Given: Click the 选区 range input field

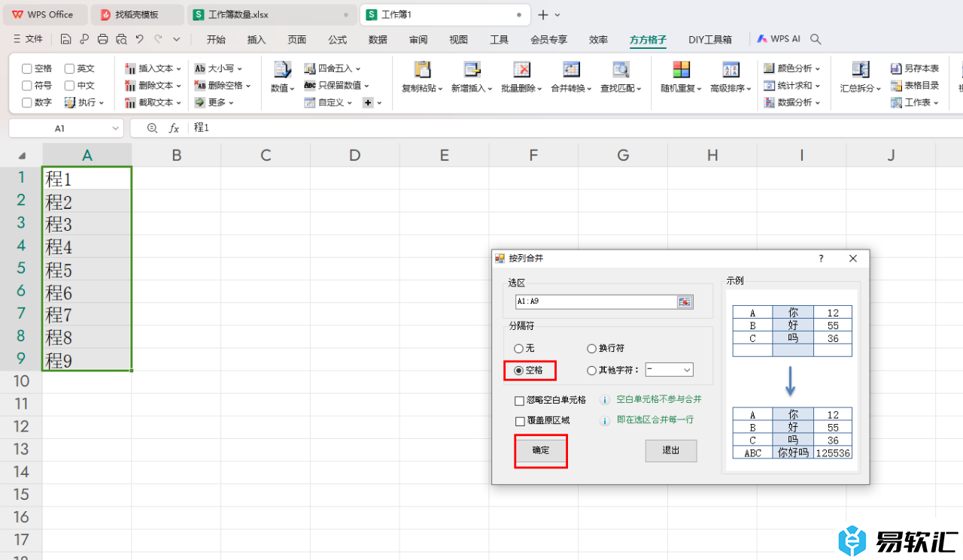Looking at the screenshot, I should click(x=596, y=301).
